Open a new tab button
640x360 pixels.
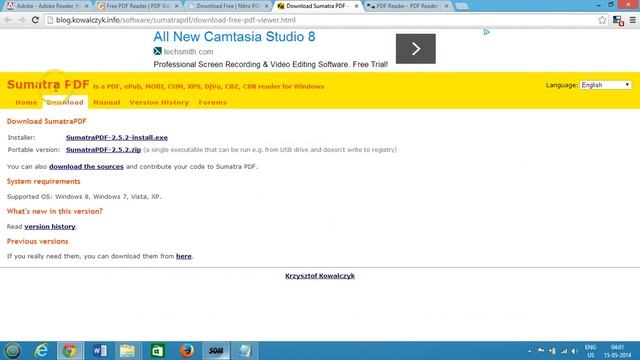click(x=461, y=6)
